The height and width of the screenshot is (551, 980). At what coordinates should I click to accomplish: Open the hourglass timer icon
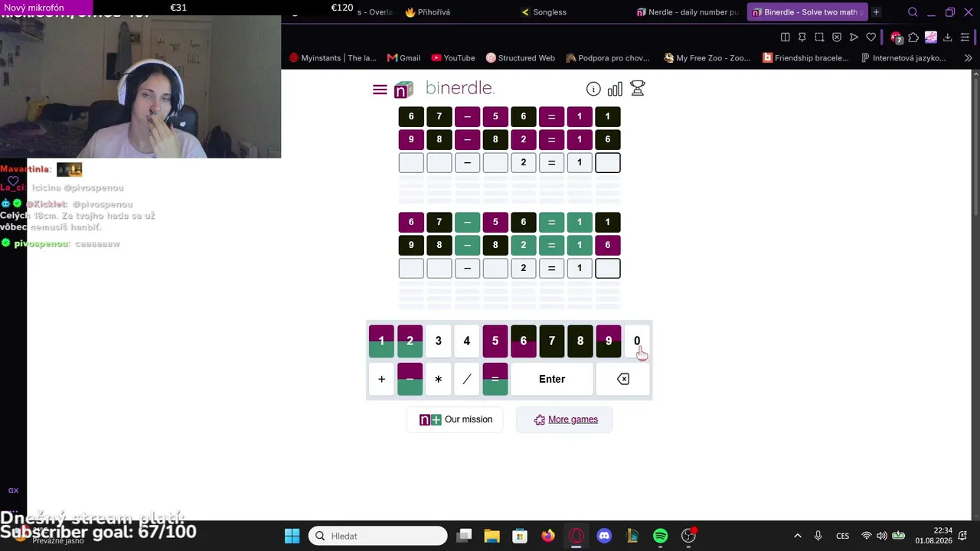point(637,89)
